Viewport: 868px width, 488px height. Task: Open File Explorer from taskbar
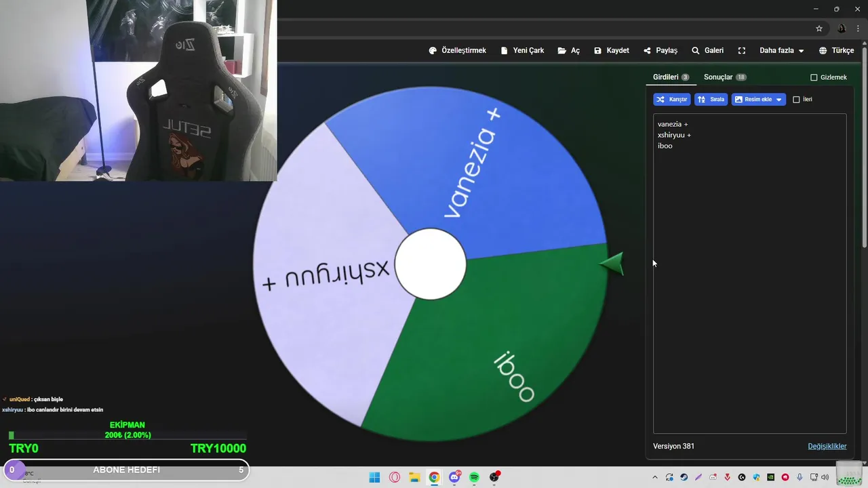point(414,477)
